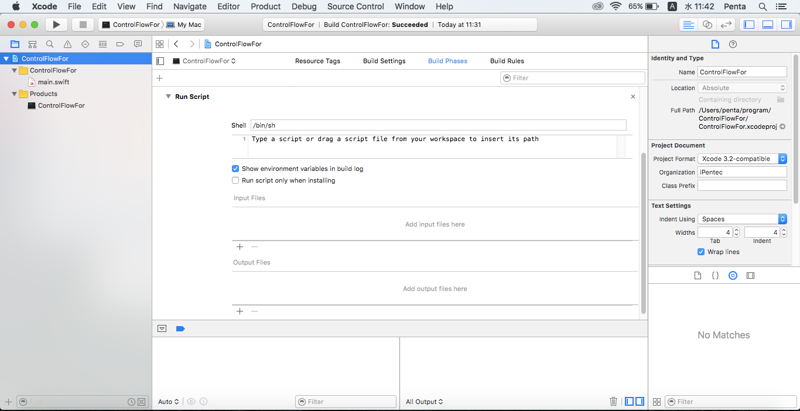Show the Quick Help inspector
The height and width of the screenshot is (411, 800).
733,44
